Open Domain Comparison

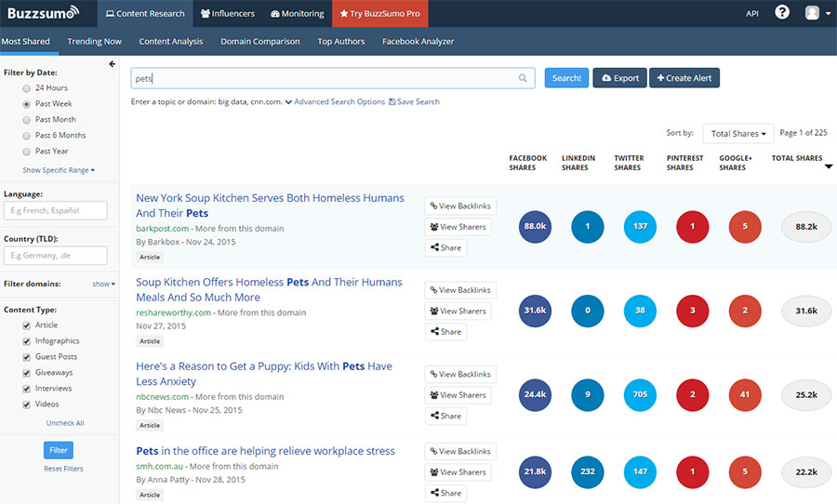pos(260,41)
